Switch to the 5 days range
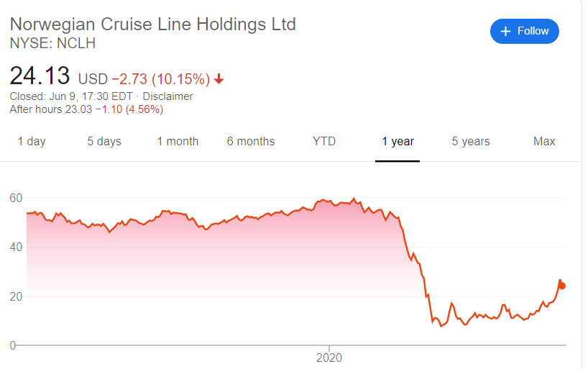Screen dimensions: 588x369 pos(104,142)
